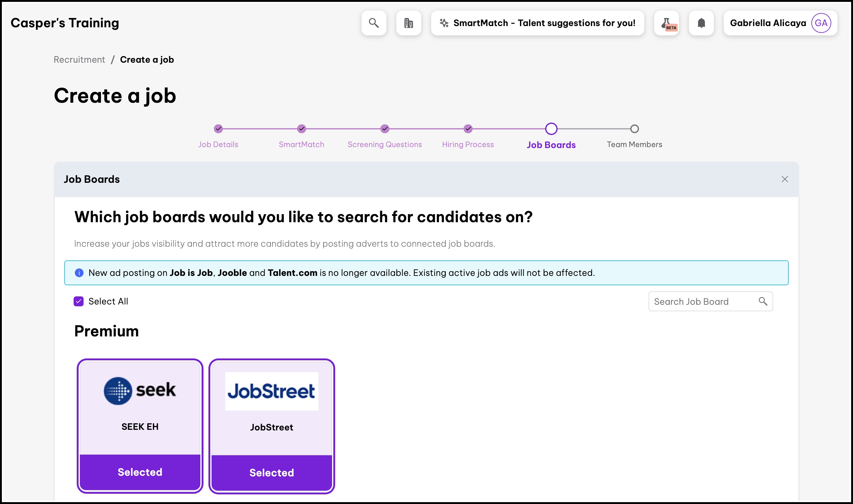
Task: Go to the Team Members step
Action: (x=635, y=144)
